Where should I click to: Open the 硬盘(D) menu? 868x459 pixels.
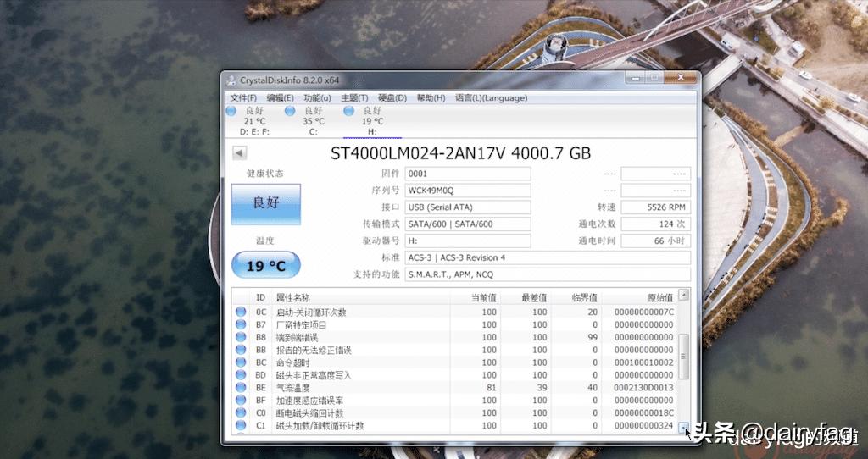click(x=392, y=98)
